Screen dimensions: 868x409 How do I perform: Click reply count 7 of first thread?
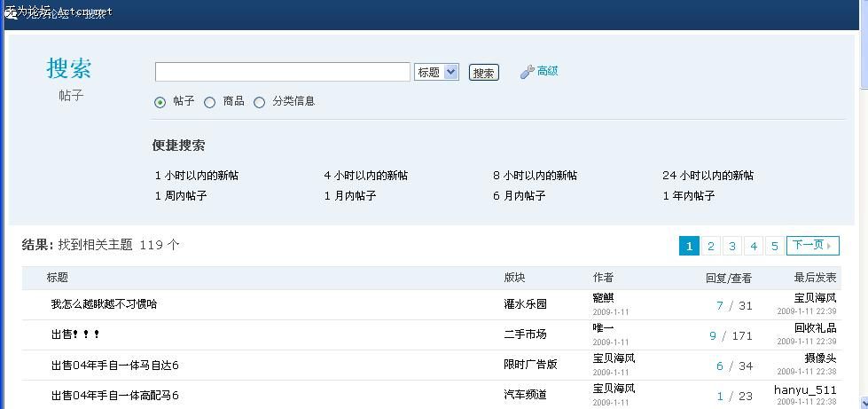(720, 305)
